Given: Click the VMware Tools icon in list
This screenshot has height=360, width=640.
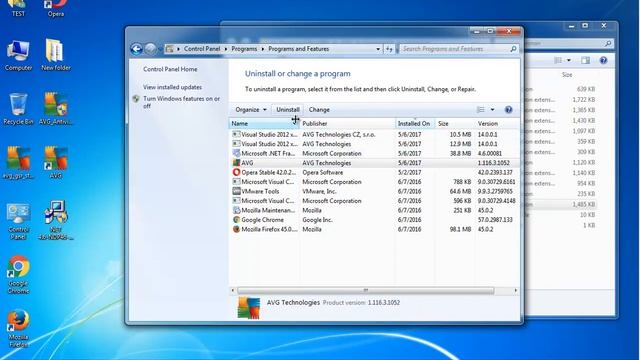Looking at the screenshot, I should 236,191.
